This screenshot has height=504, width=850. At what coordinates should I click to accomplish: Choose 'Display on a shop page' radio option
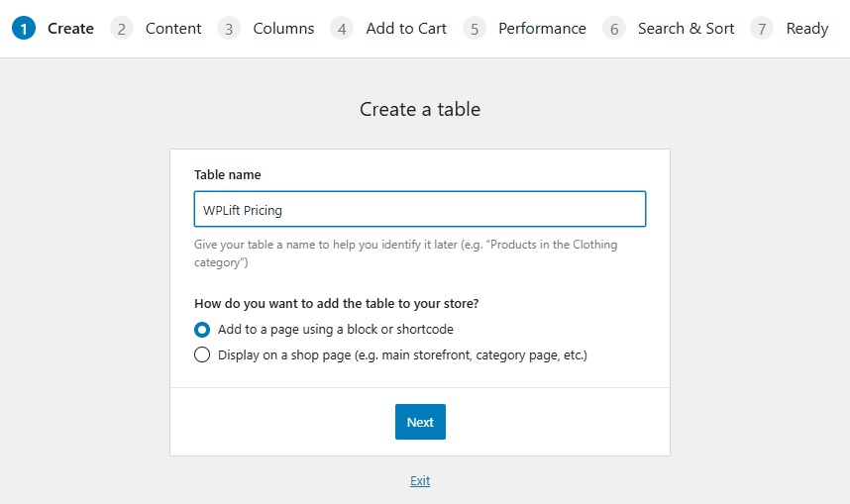[202, 354]
